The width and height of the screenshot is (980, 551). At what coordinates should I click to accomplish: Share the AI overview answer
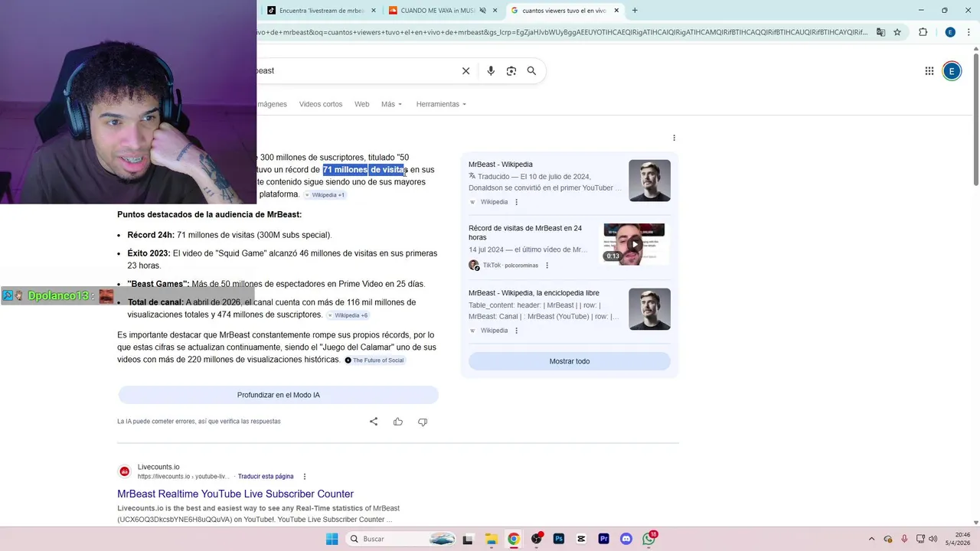pos(374,422)
